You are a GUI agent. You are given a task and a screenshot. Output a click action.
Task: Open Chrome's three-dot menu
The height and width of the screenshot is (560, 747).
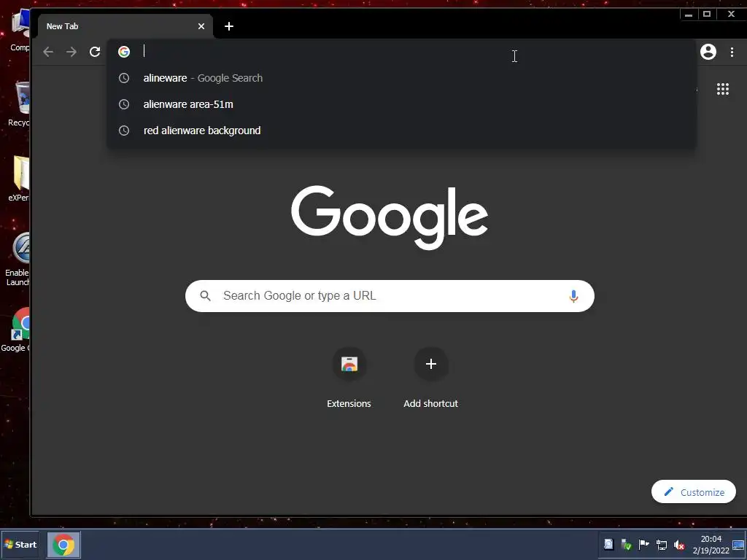click(732, 52)
